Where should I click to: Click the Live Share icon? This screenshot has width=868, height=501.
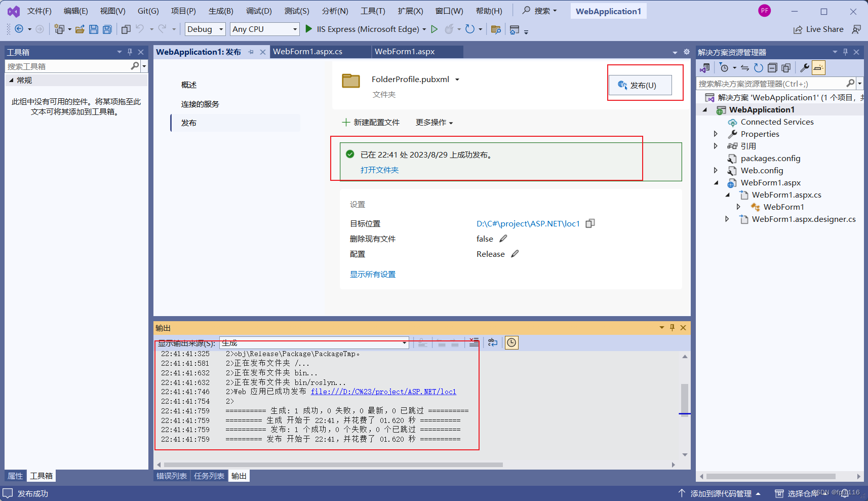(x=798, y=29)
